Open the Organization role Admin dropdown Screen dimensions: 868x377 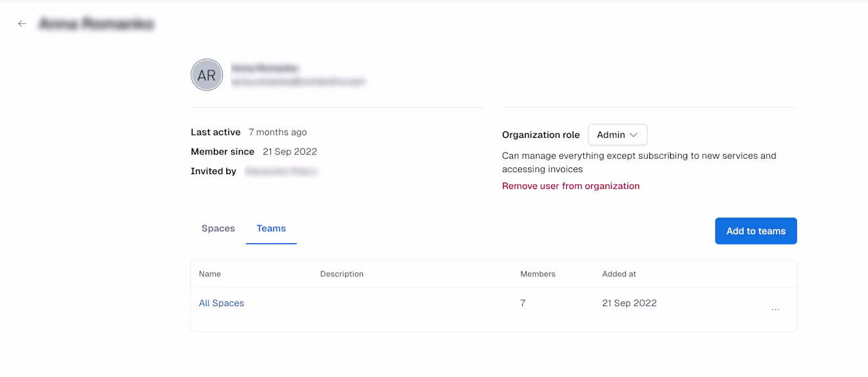617,135
